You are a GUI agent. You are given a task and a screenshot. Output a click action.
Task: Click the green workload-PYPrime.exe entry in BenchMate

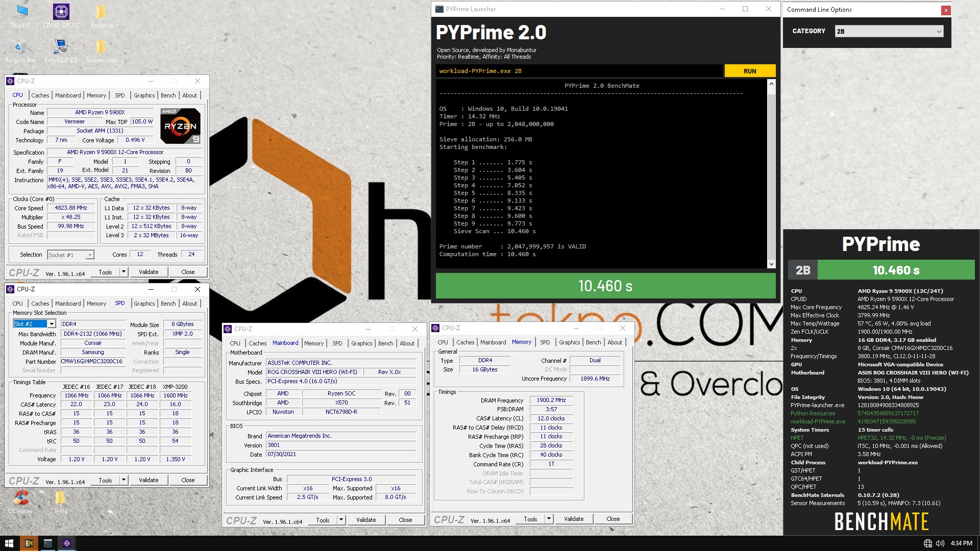818,421
